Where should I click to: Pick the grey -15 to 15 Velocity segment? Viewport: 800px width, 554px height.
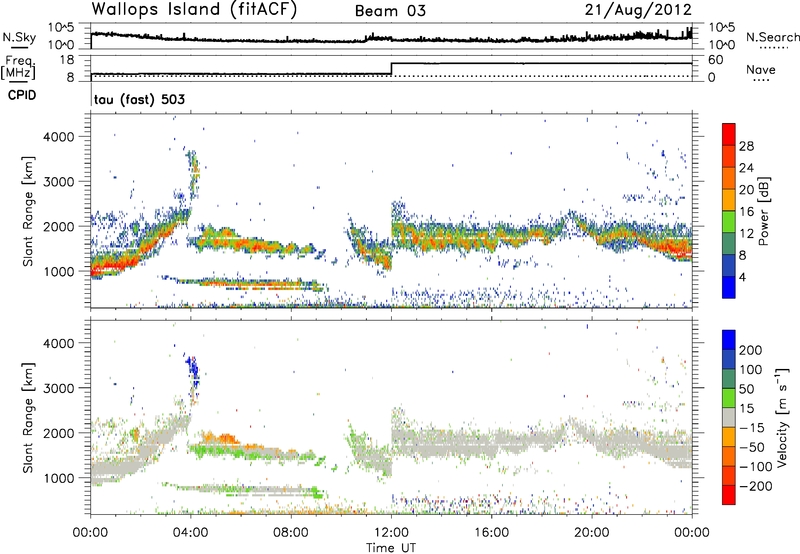[729, 417]
